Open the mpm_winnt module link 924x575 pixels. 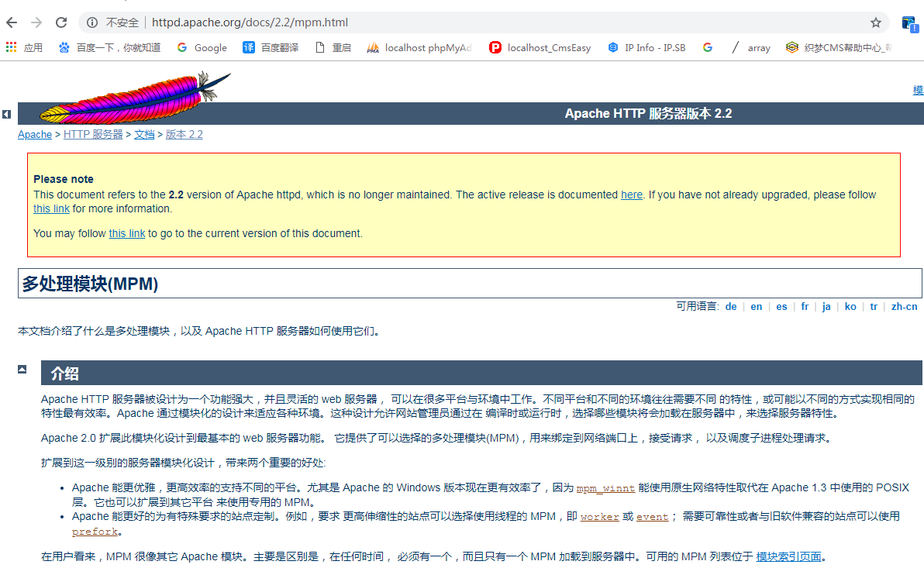(605, 488)
